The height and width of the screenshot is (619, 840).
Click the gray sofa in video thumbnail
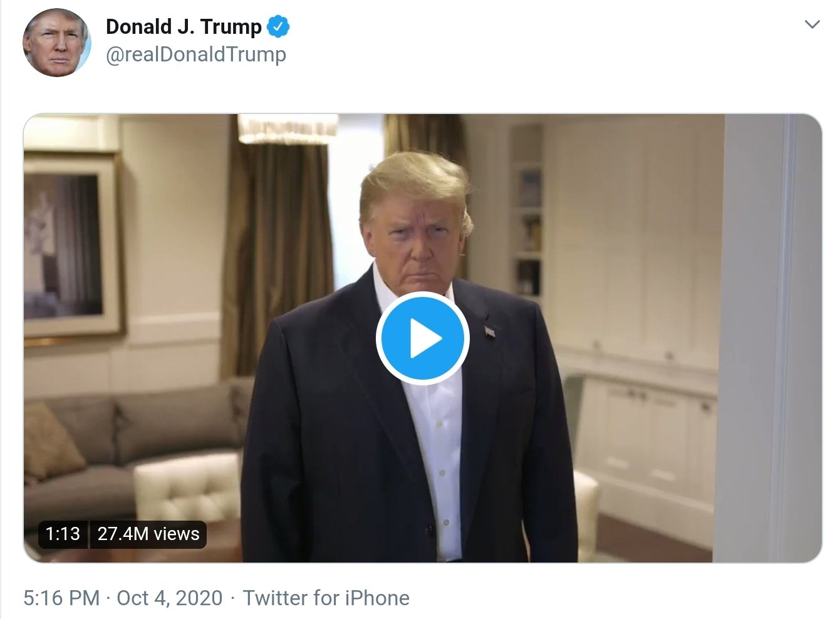(125, 439)
